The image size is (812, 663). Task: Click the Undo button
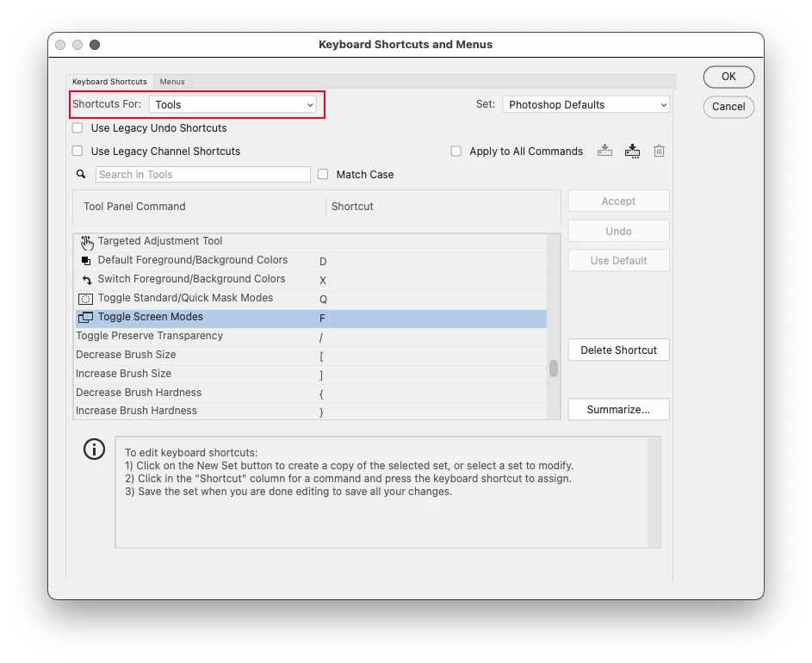(618, 231)
